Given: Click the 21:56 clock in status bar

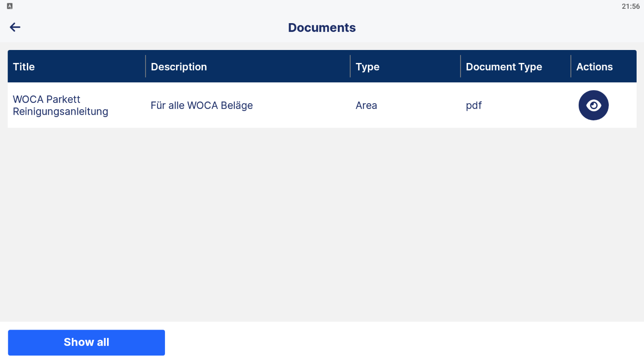Looking at the screenshot, I should [x=631, y=6].
